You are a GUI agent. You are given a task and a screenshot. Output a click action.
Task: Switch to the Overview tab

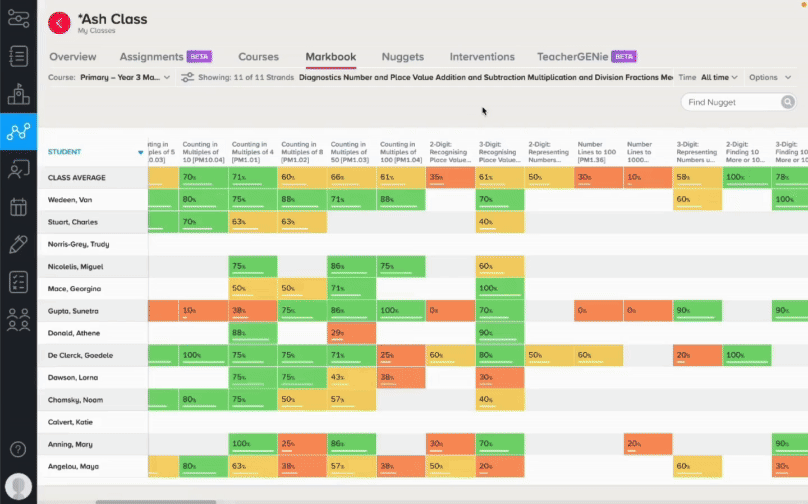pos(73,57)
